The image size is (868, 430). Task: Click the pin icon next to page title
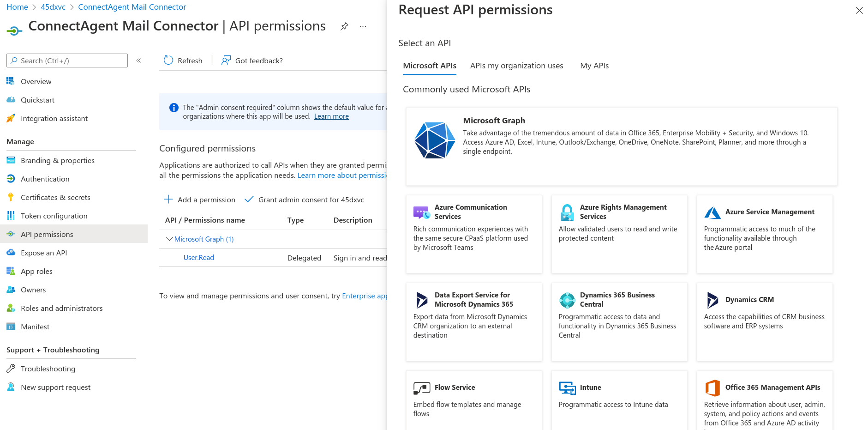[x=344, y=26]
